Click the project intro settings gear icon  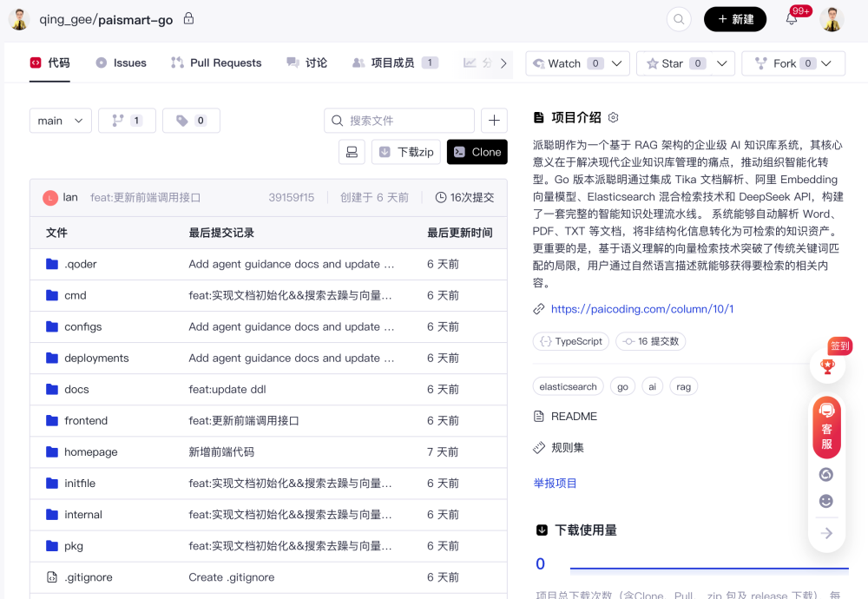point(614,117)
